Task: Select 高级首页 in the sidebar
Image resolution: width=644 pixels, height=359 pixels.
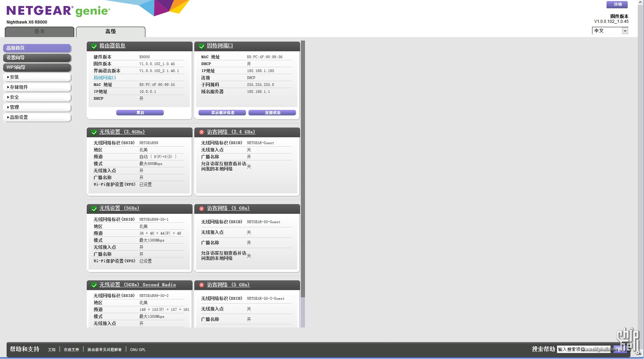Action: [37, 48]
